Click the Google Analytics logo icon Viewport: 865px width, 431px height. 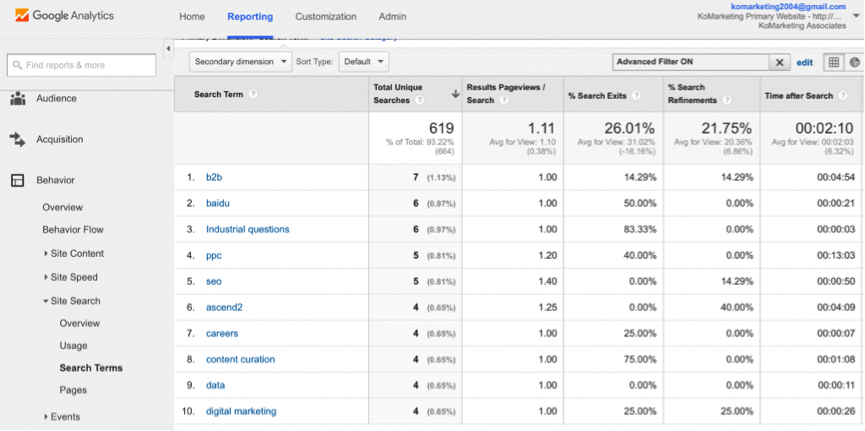(x=22, y=15)
